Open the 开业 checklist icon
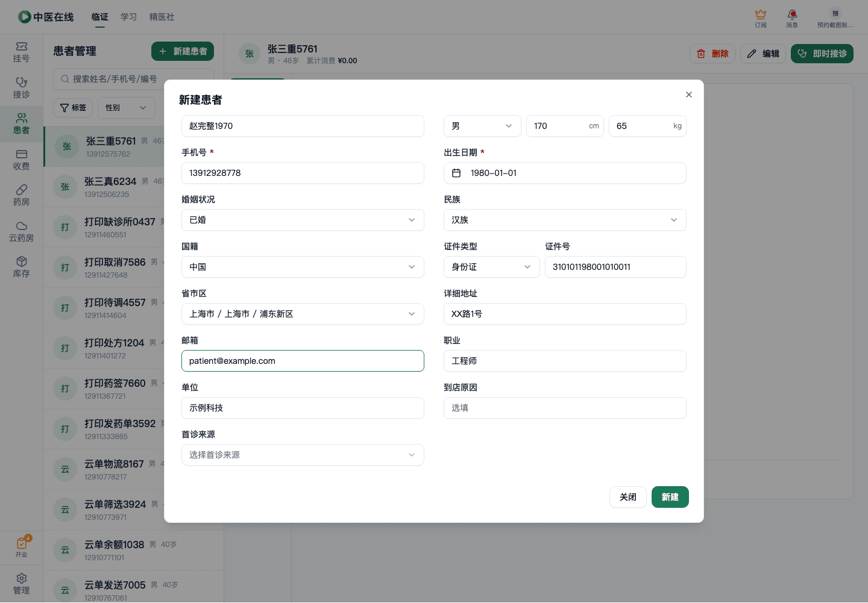Viewport: 868px width, 603px height. (21, 547)
